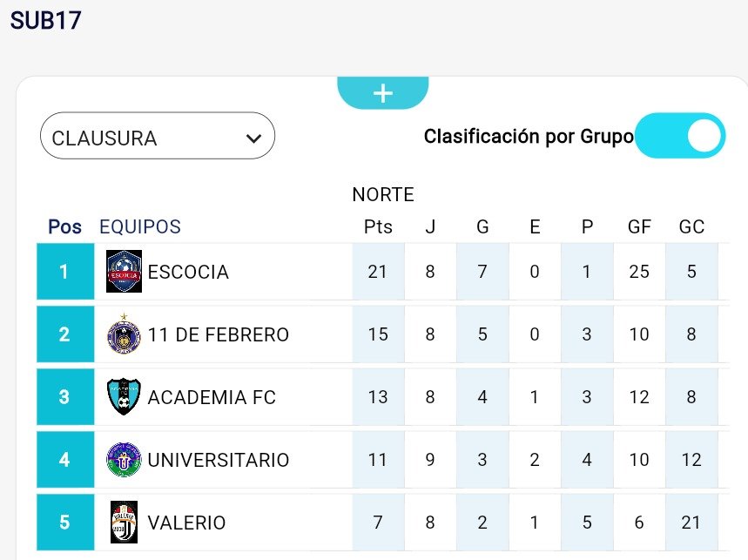Open the UNIVERSITARIO team entry
This screenshot has height=560, width=748.
[219, 460]
